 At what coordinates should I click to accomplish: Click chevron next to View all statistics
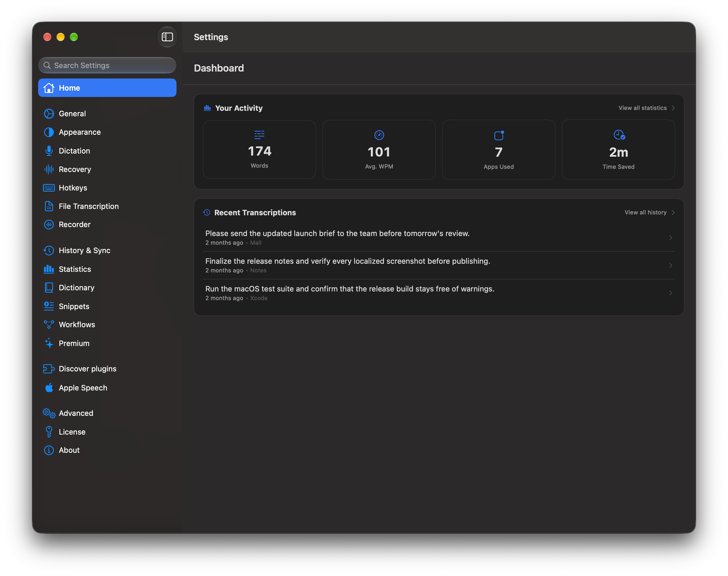point(673,108)
